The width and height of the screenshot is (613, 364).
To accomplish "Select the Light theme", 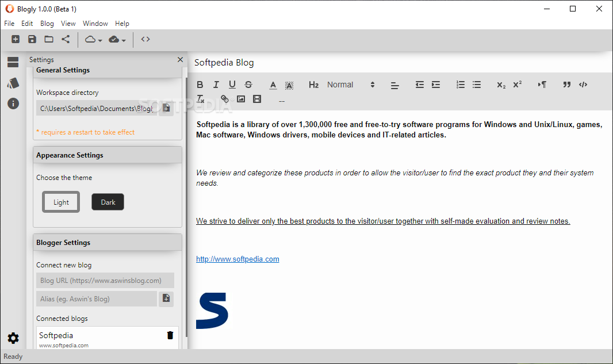I will [x=61, y=202].
